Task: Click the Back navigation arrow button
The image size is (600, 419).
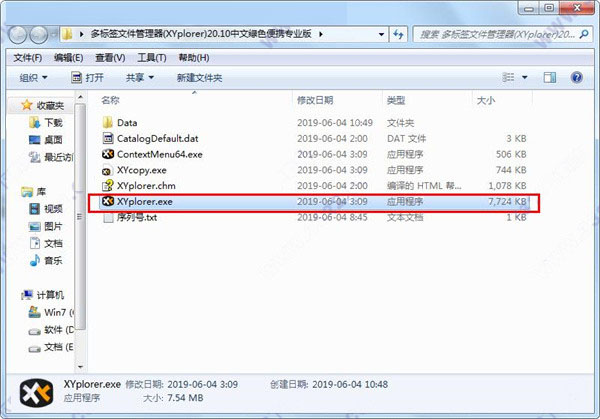Action: pyautogui.click(x=18, y=35)
